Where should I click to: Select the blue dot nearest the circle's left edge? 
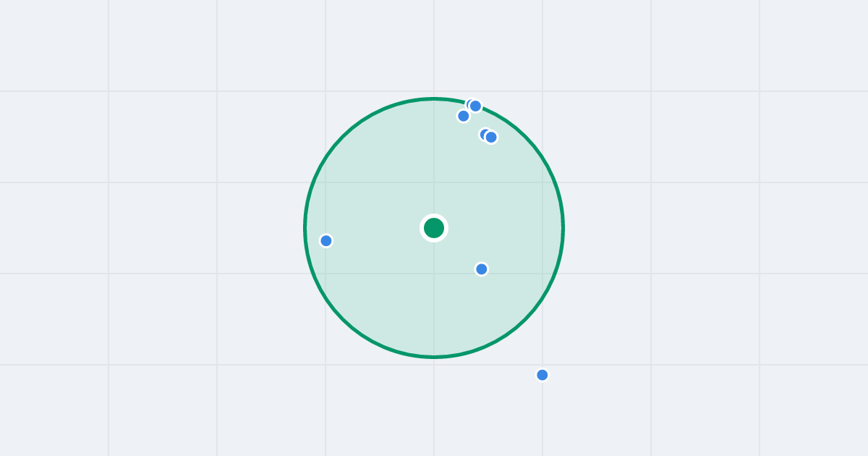point(326,241)
